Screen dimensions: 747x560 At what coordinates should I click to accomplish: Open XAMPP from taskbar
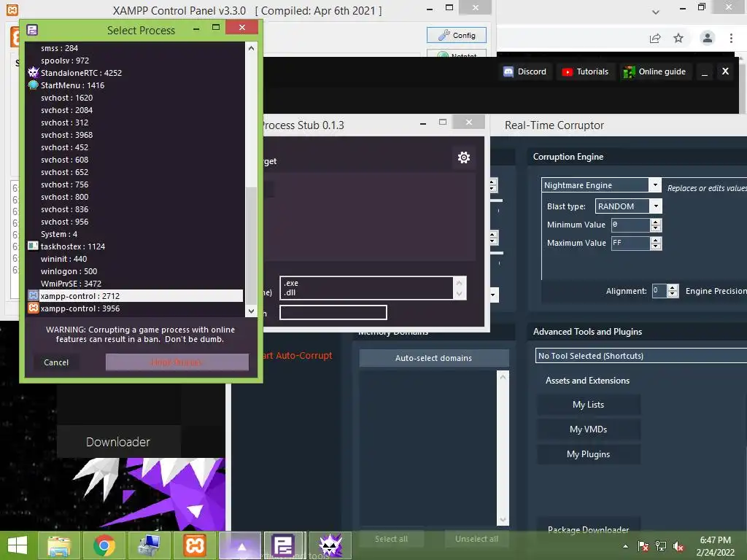pyautogui.click(x=194, y=545)
